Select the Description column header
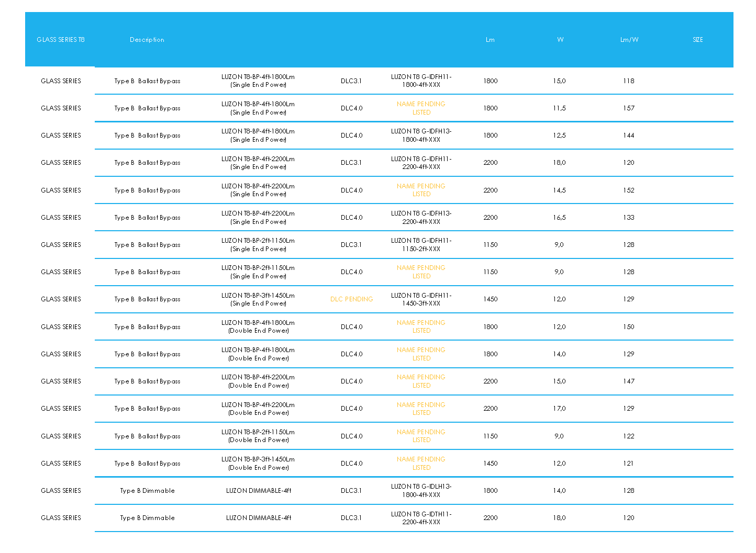 (x=147, y=40)
